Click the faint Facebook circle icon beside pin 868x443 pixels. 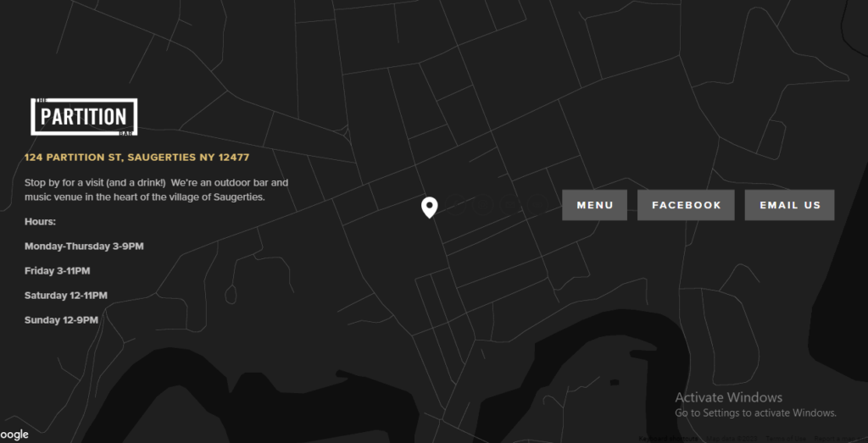tap(455, 205)
